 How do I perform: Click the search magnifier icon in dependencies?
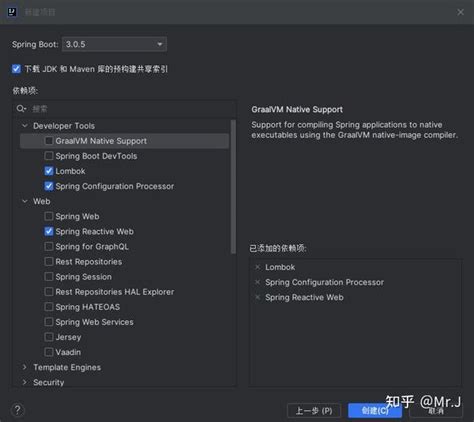[x=21, y=108]
